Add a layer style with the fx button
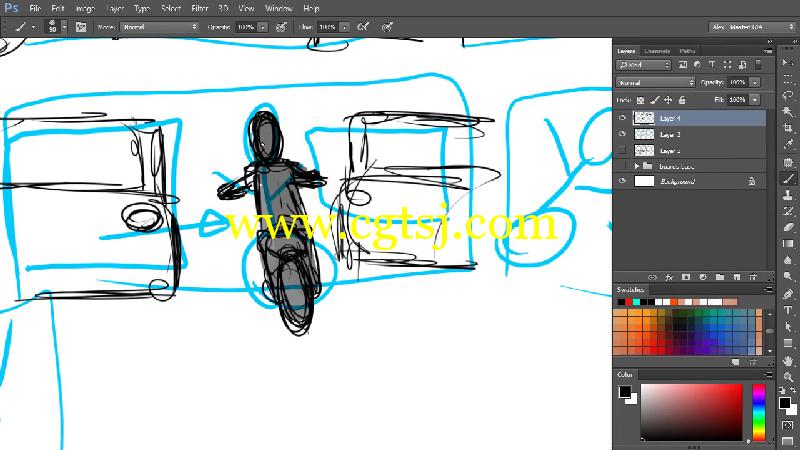The width and height of the screenshot is (800, 450). 669,277
